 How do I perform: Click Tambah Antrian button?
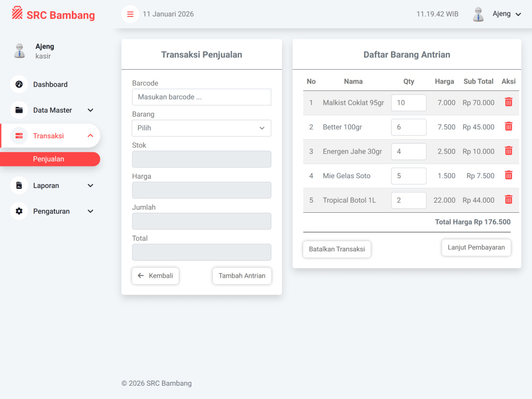pyautogui.click(x=242, y=276)
